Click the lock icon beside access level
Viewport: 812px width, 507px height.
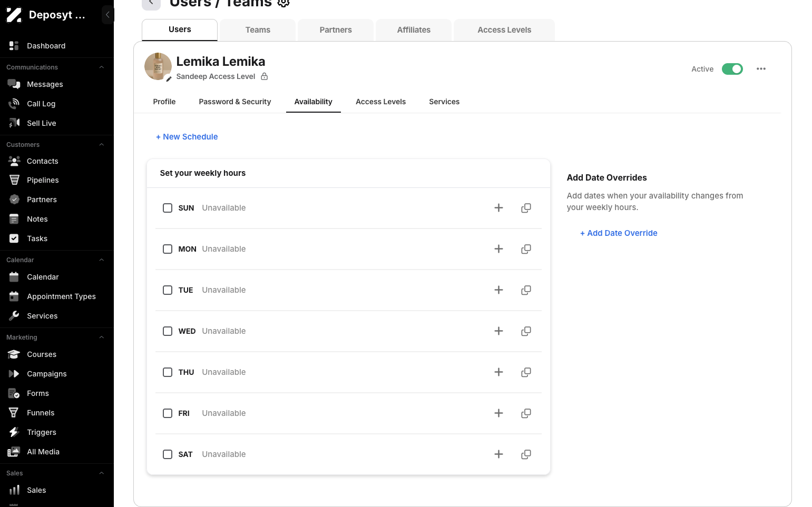click(265, 76)
